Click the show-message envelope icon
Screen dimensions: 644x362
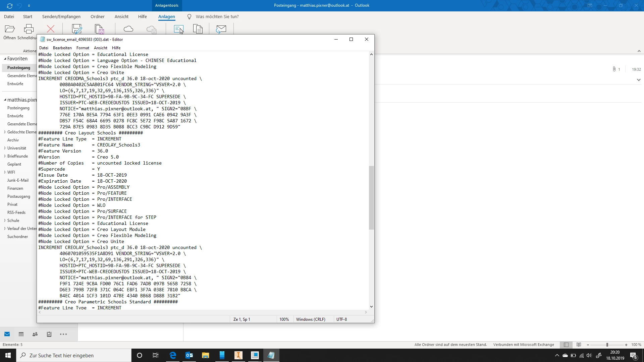(x=221, y=29)
